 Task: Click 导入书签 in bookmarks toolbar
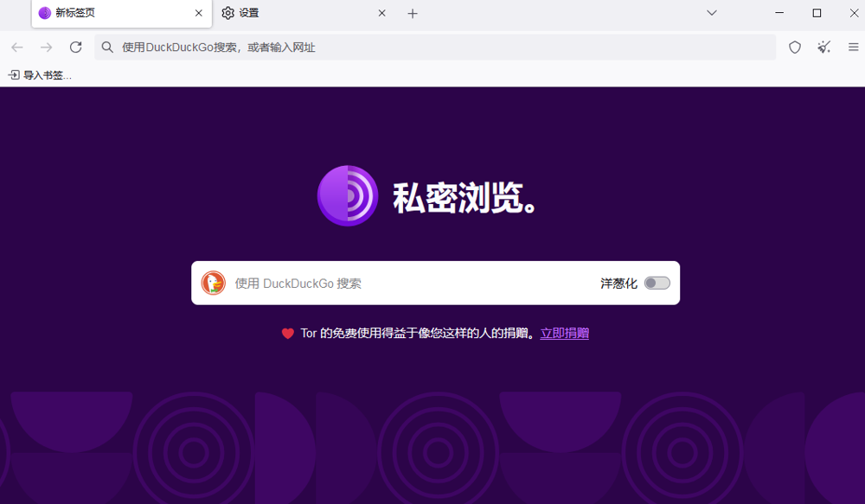pos(40,75)
